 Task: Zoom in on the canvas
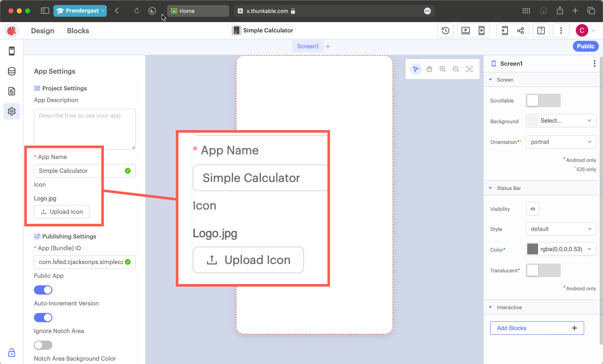point(442,69)
